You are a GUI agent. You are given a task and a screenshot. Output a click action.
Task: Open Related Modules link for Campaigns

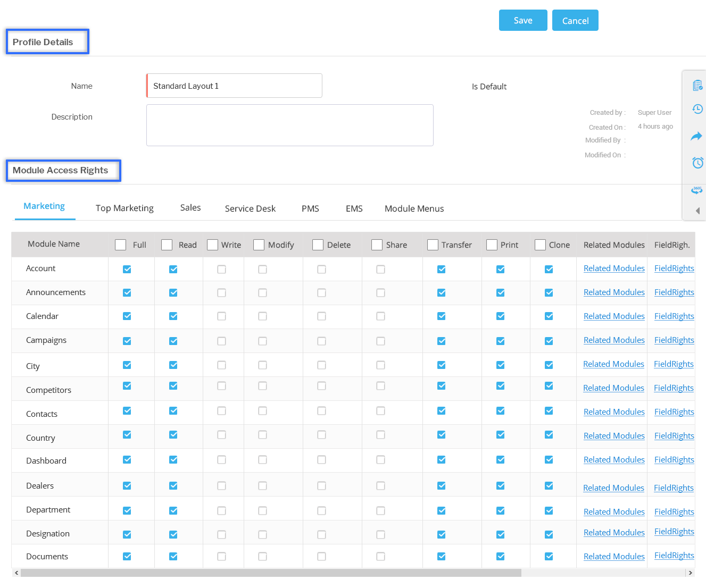(613, 340)
